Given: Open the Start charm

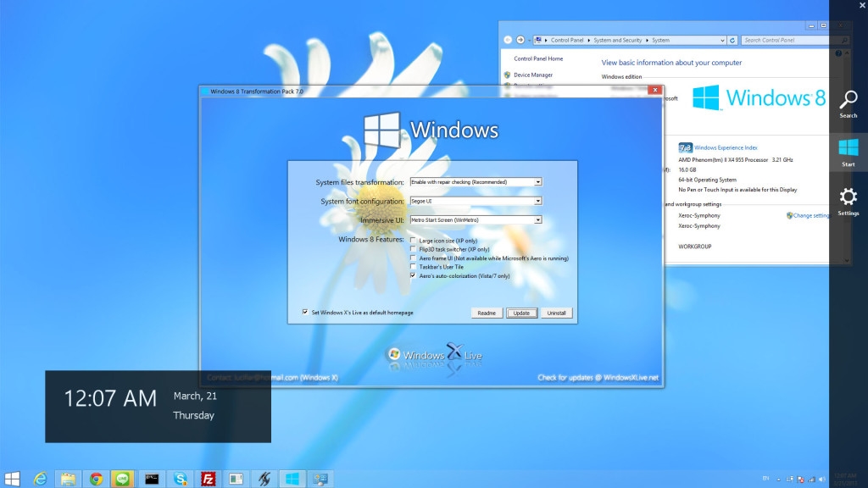Looking at the screenshot, I should (848, 152).
